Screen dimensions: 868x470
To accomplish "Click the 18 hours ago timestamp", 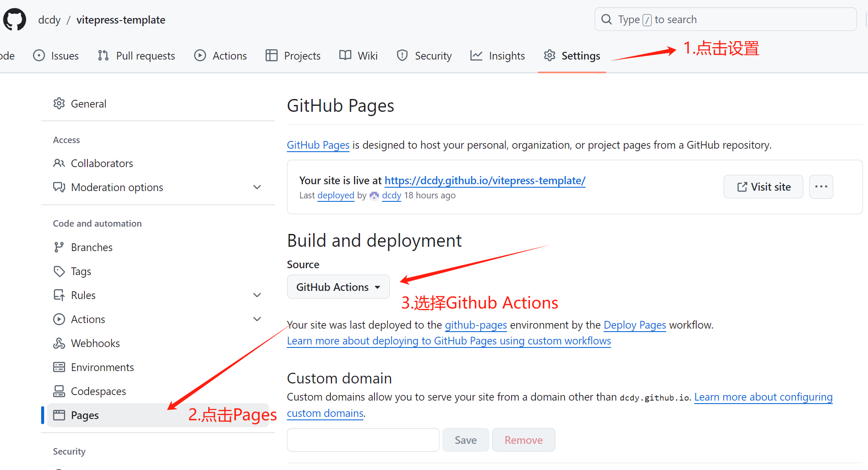I will [x=430, y=195].
